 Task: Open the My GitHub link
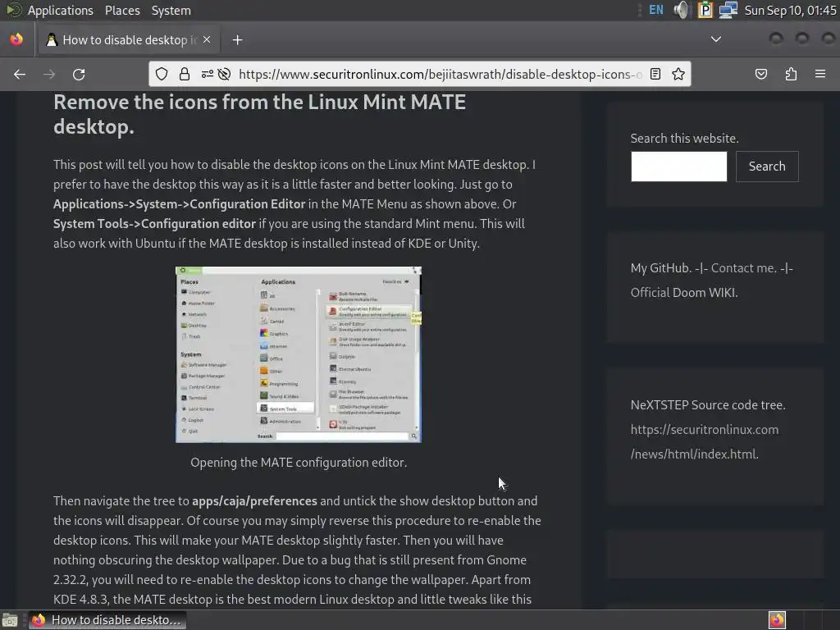click(x=660, y=268)
